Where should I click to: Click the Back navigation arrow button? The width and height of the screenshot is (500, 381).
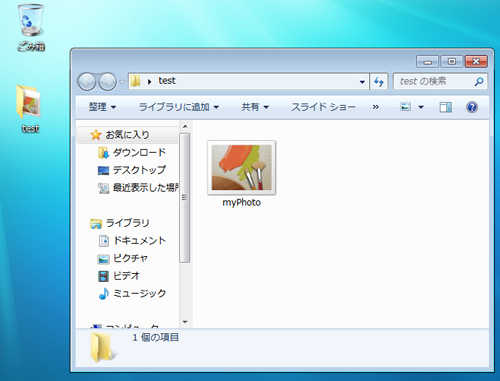click(x=87, y=82)
